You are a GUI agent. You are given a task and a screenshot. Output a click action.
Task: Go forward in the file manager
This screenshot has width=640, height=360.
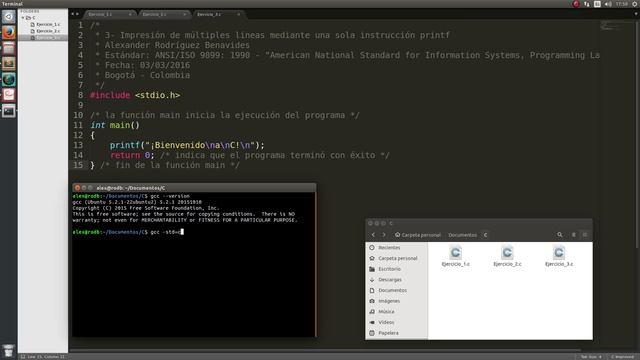coord(384,235)
